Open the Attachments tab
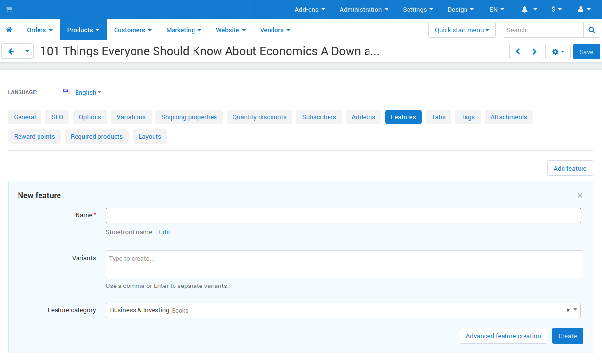This screenshot has width=602, height=364. point(509,117)
